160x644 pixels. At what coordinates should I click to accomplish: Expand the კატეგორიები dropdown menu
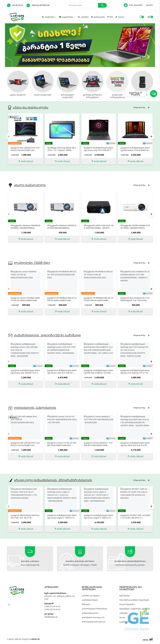(67, 17)
